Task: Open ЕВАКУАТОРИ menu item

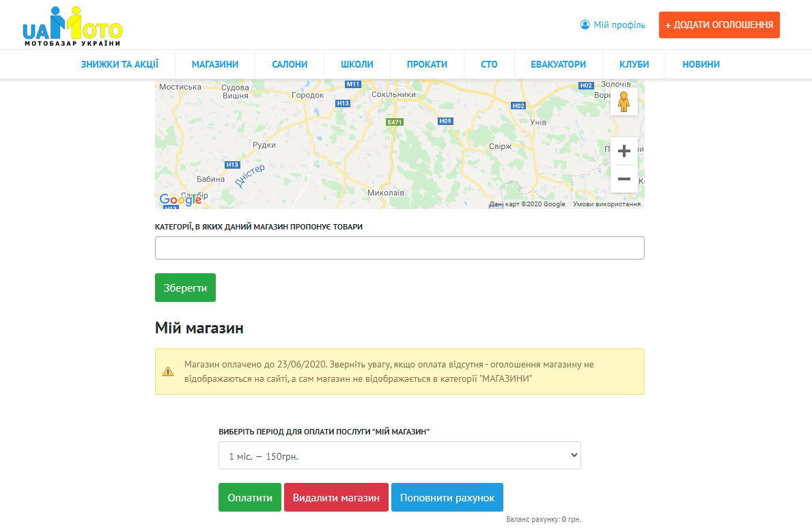Action: 558,64
